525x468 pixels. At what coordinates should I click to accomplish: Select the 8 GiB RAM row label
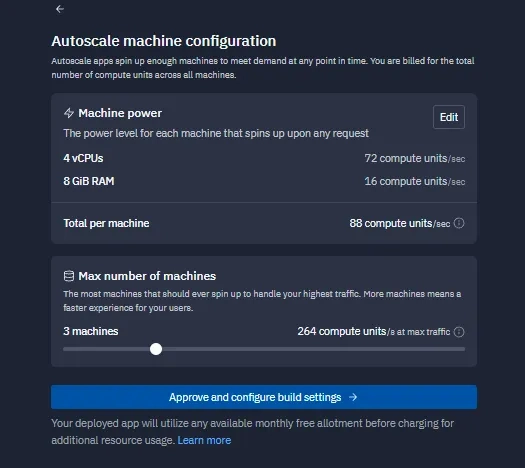pyautogui.click(x=89, y=181)
